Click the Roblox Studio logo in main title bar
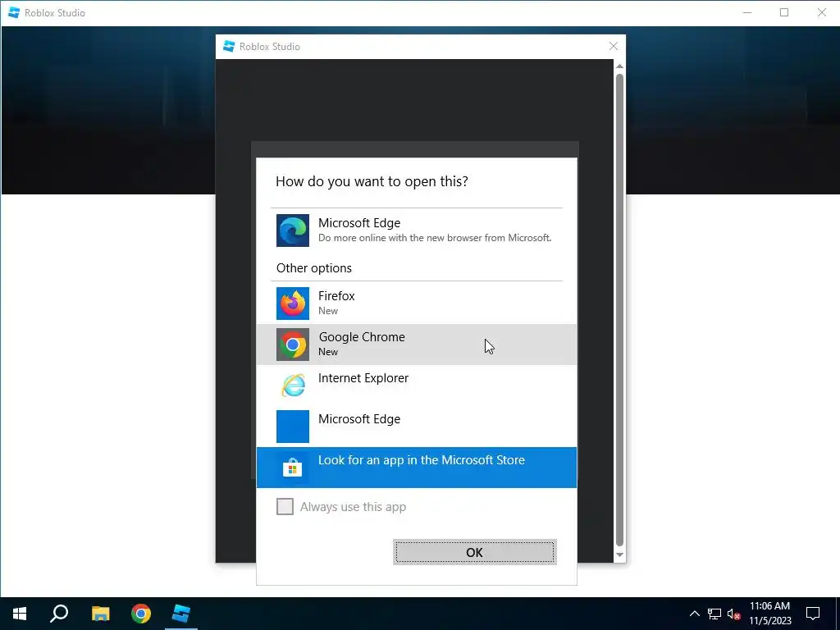This screenshot has height=630, width=840. coord(14,12)
